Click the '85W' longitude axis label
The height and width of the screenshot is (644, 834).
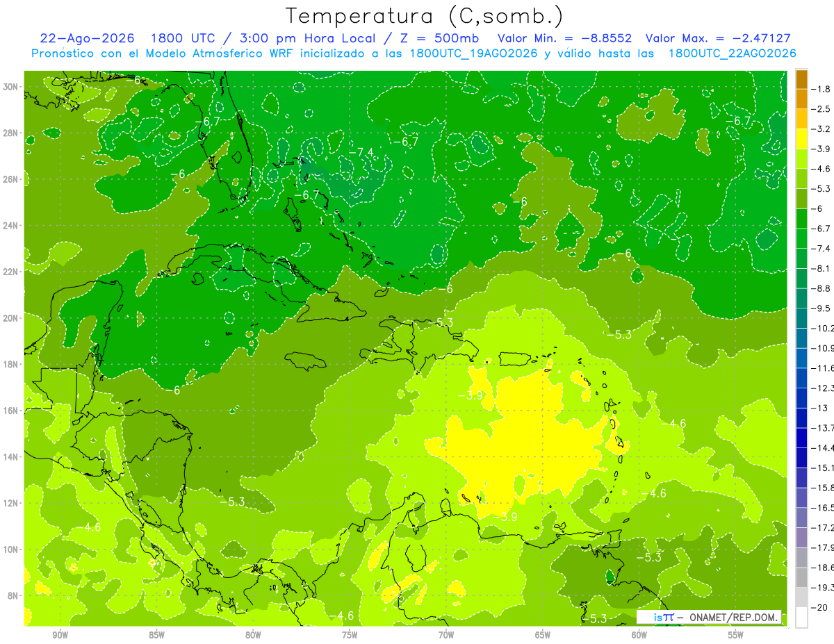pyautogui.click(x=156, y=635)
